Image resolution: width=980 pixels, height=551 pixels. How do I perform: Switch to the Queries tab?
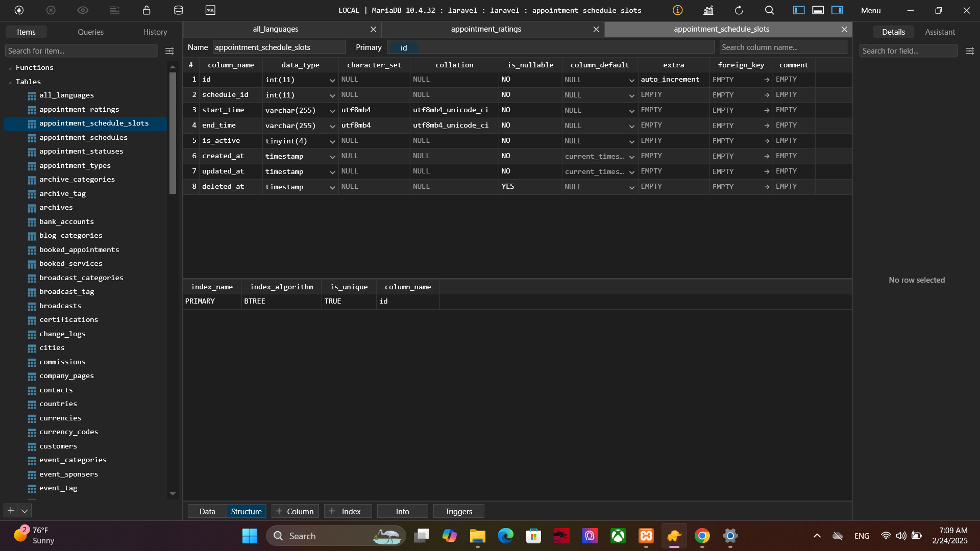(90, 32)
